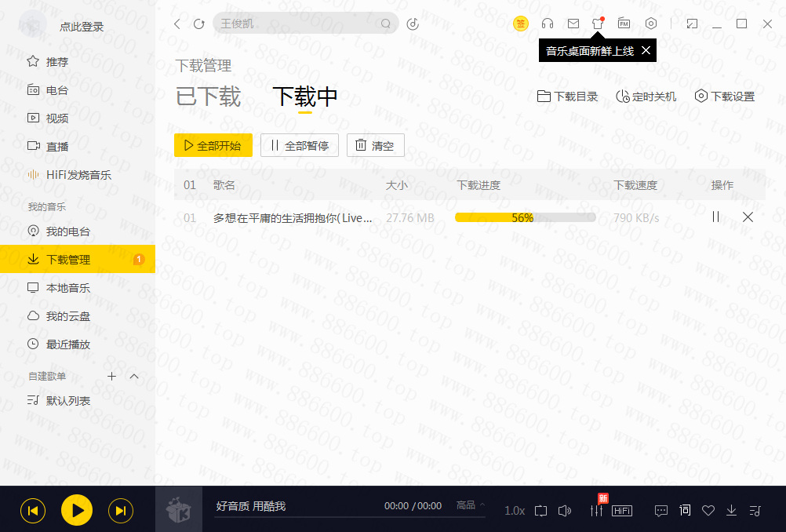Image resolution: width=786 pixels, height=532 pixels.
Task: Open the mail messages icon
Action: click(x=573, y=24)
